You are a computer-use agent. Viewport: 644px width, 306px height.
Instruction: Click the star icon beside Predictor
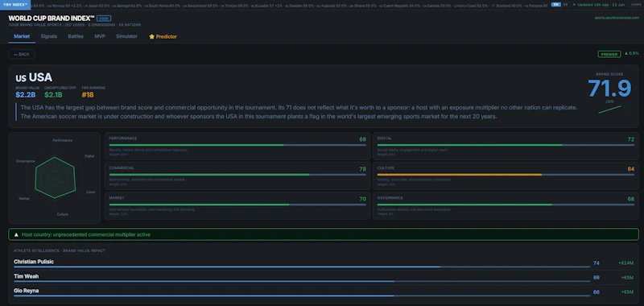tap(151, 36)
